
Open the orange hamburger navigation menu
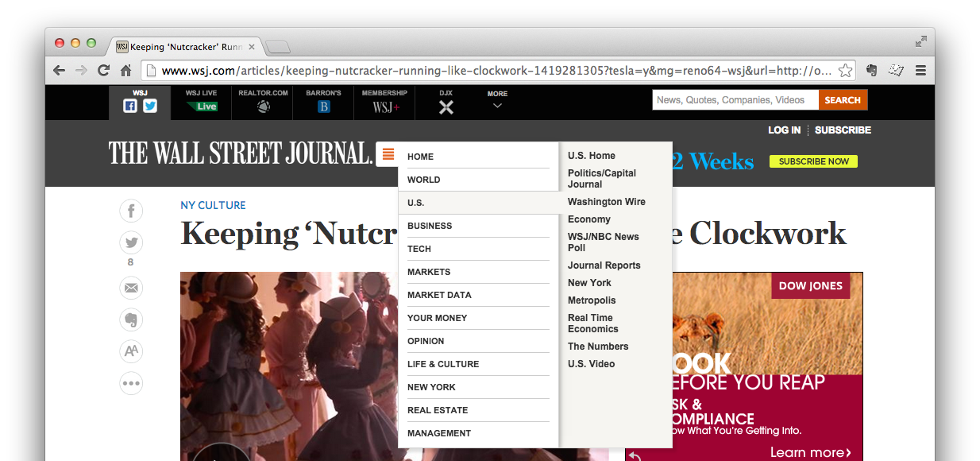click(387, 153)
